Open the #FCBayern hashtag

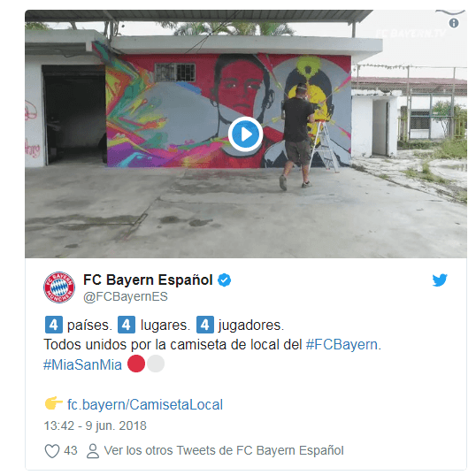(x=342, y=345)
